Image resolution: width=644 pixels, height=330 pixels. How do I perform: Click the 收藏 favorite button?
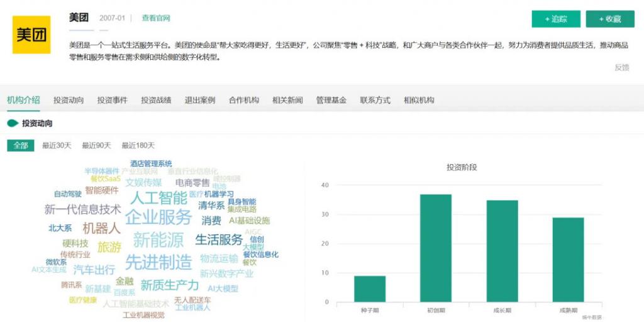(609, 19)
